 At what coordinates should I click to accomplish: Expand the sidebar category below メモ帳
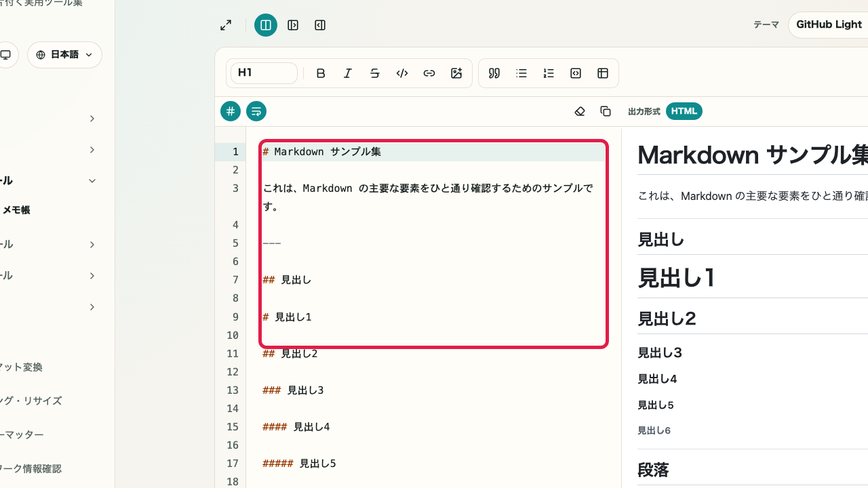(92, 245)
